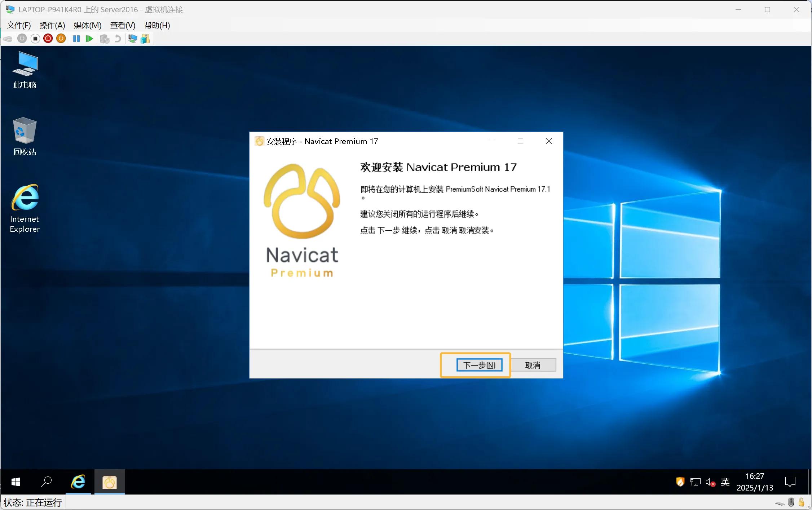The image size is (812, 510).
Task: Click the installer title bar Navicat icon
Action: pyautogui.click(x=259, y=141)
